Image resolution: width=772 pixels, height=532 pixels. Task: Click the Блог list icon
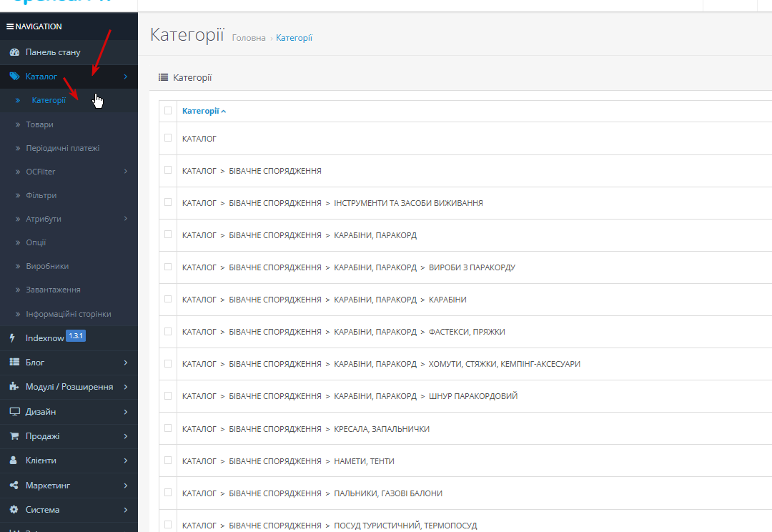tap(14, 363)
